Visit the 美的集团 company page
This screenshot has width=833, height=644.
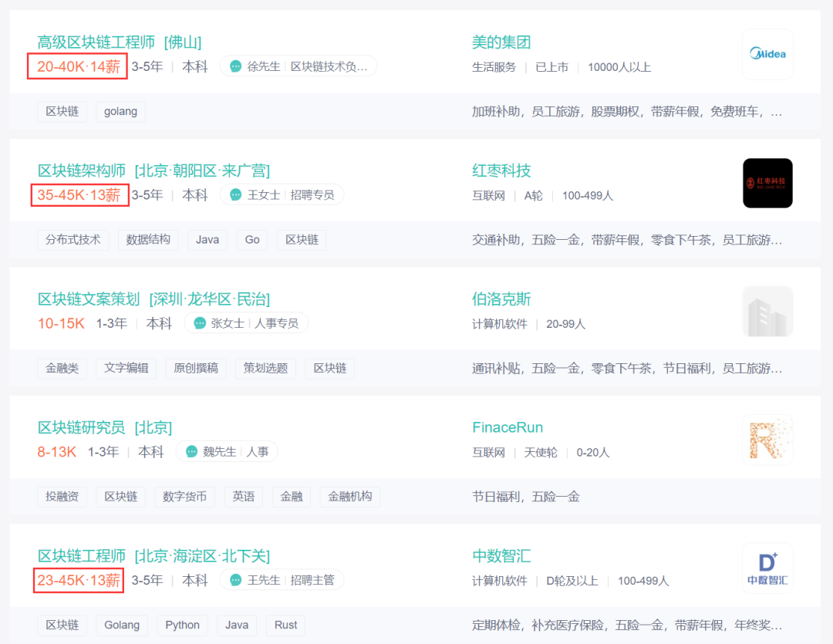501,42
